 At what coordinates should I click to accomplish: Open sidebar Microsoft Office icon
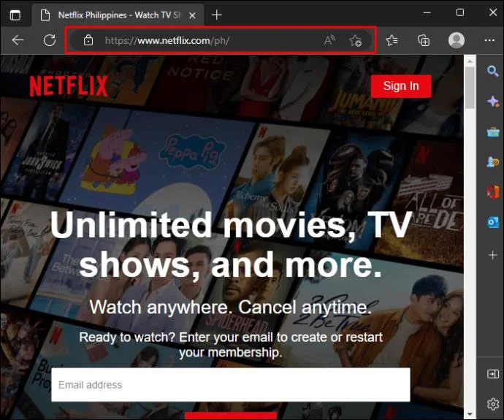pos(492,192)
